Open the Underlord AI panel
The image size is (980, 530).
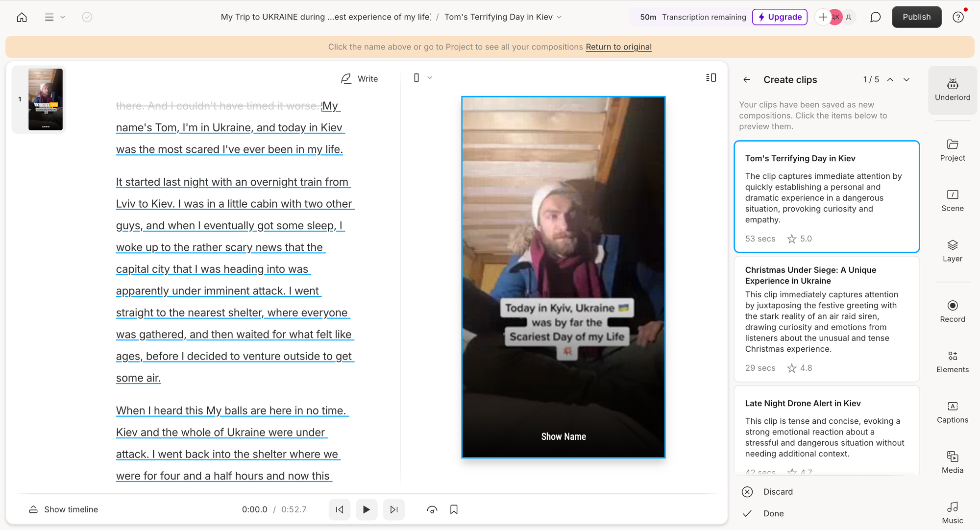click(x=952, y=90)
